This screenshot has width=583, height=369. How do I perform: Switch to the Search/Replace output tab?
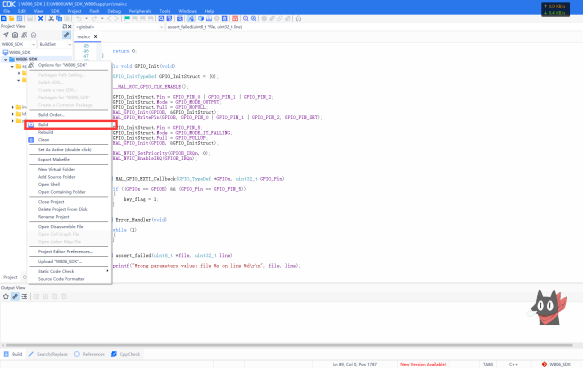click(x=48, y=354)
